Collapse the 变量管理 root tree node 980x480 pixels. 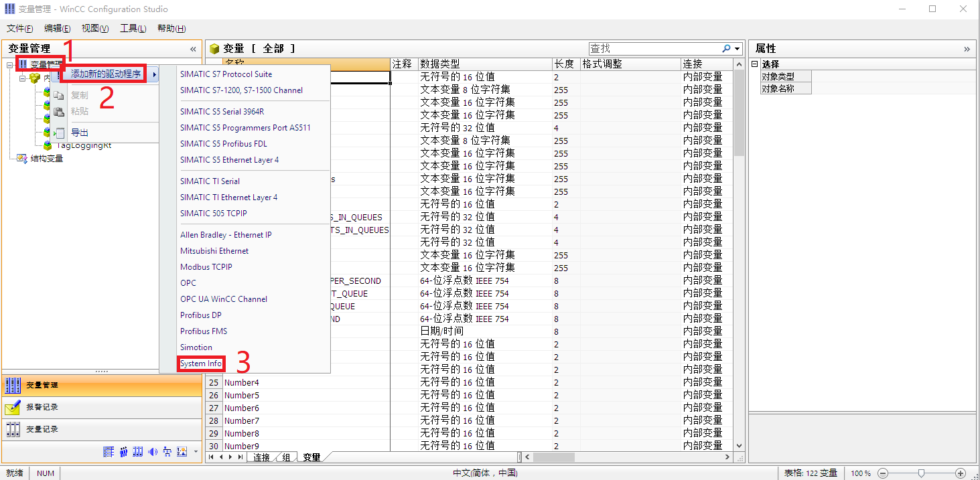point(9,65)
